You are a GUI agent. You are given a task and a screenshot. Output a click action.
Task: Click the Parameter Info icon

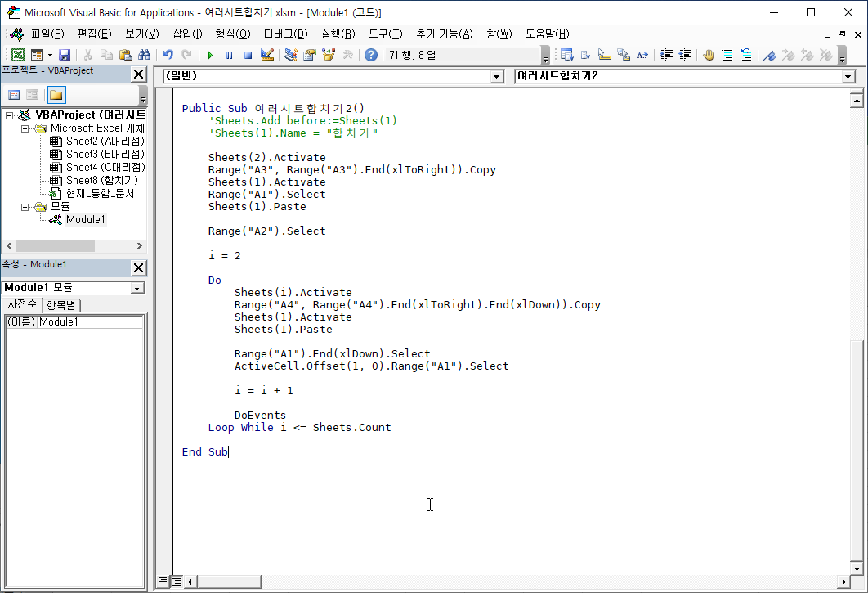(624, 55)
